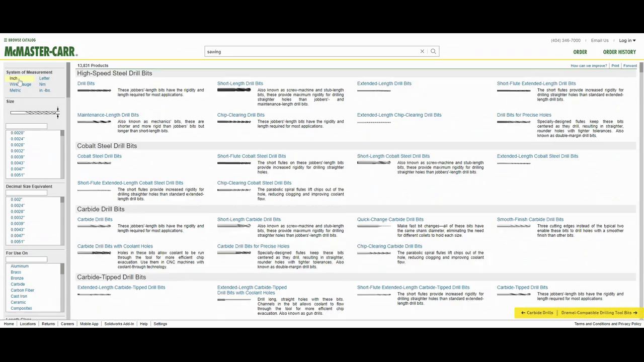Screen dimensions: 644x362
Task: Expand the Log in dropdown
Action: click(x=627, y=40)
